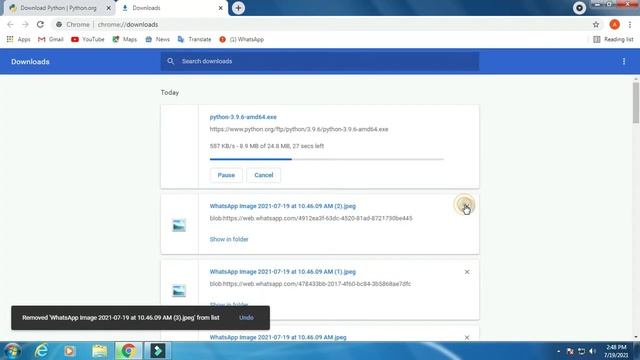The image size is (640, 360).
Task: Show hidden system tray icons
Action: point(558,351)
